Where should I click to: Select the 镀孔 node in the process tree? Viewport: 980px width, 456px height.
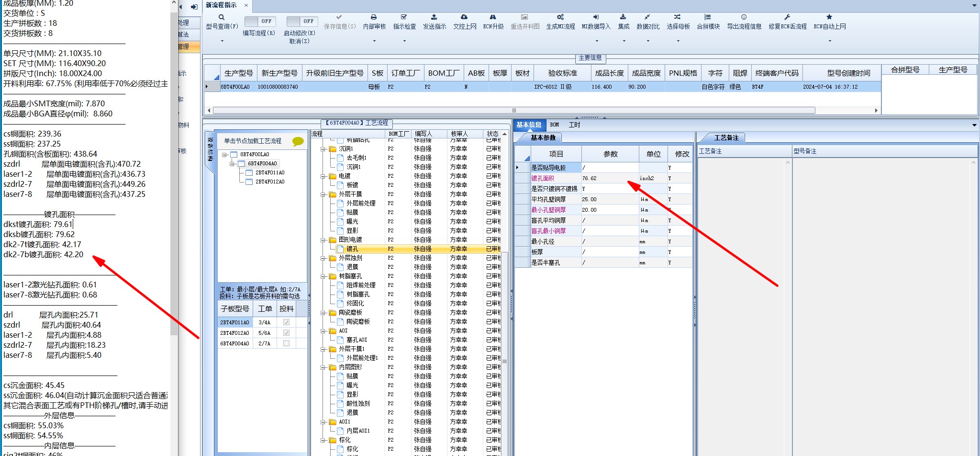pyautogui.click(x=352, y=249)
